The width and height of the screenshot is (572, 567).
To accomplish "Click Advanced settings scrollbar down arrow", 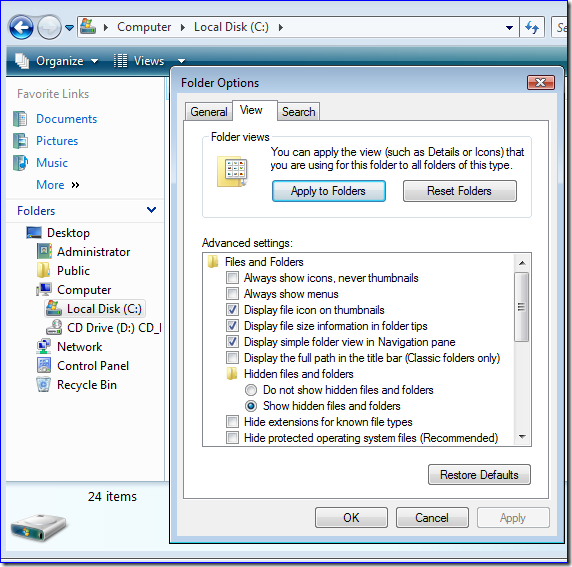I will 522,436.
